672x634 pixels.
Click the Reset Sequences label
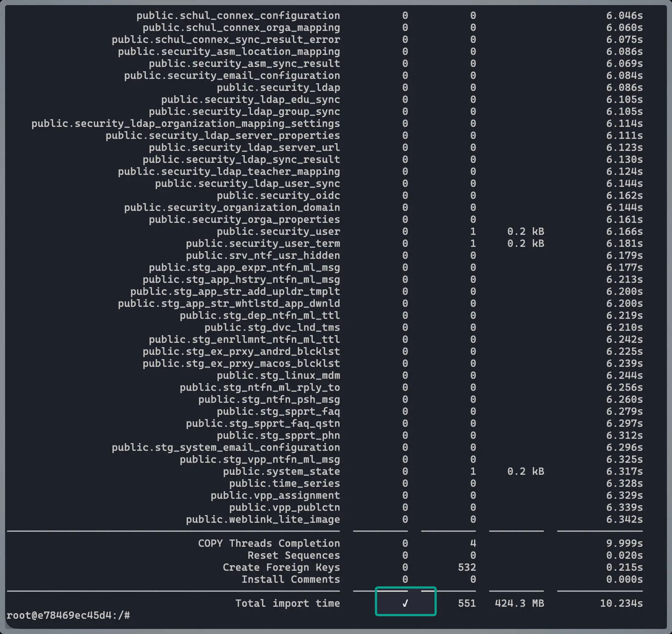pos(293,555)
